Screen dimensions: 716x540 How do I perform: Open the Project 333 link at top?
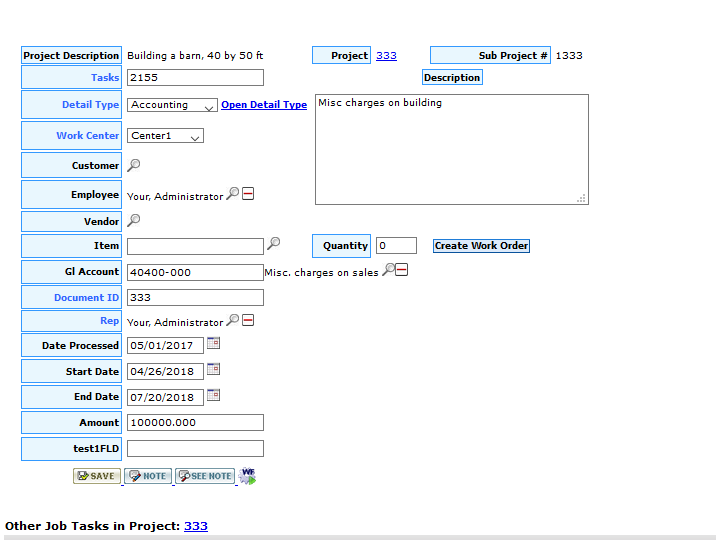point(386,56)
